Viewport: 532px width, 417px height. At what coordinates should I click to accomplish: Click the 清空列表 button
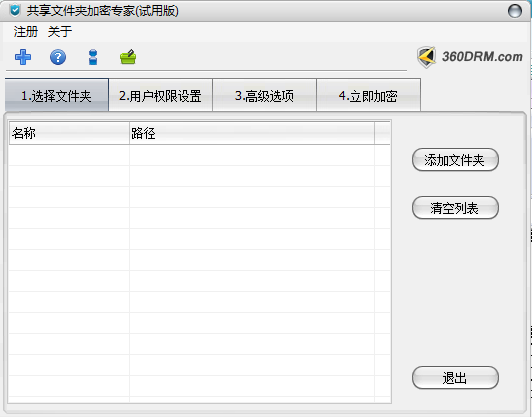[x=455, y=208]
